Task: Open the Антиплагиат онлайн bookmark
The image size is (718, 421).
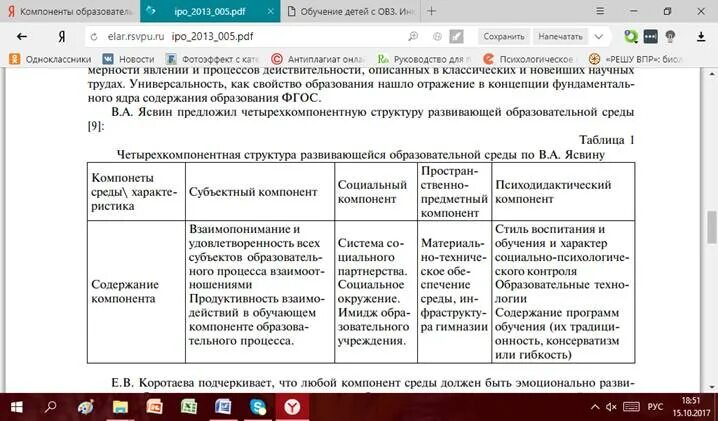Action: (319, 59)
